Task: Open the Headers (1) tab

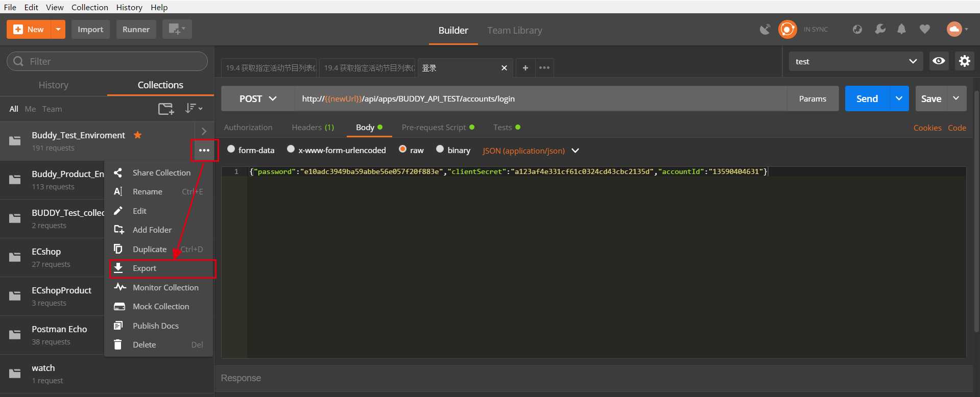Action: point(313,128)
